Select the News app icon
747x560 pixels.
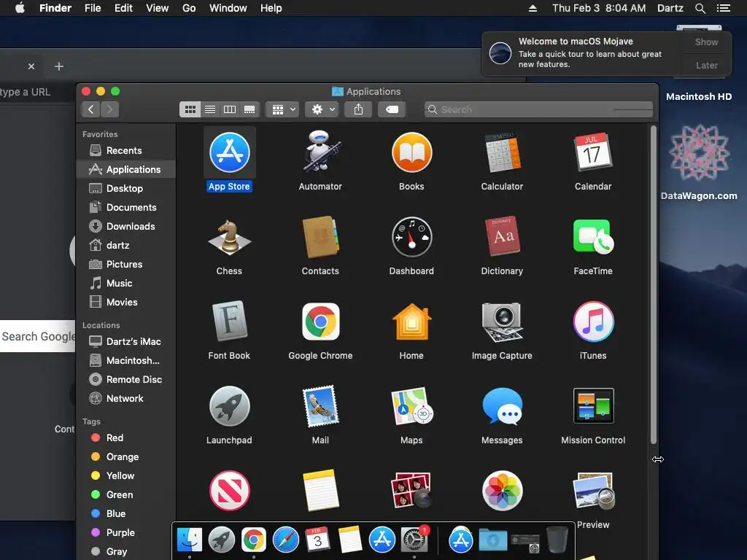(x=230, y=491)
